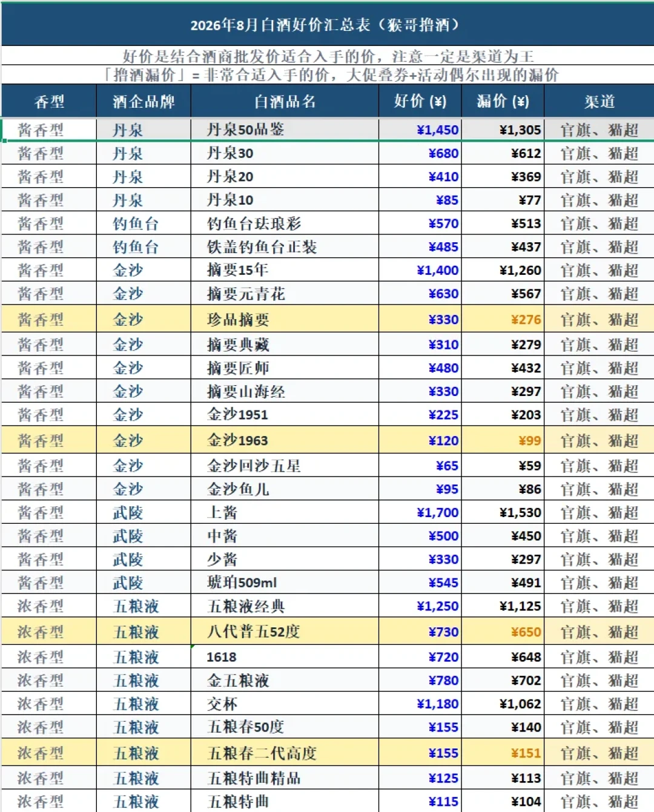The height and width of the screenshot is (812, 654).
Task: Select the cell 少酱
Action: coord(285,559)
